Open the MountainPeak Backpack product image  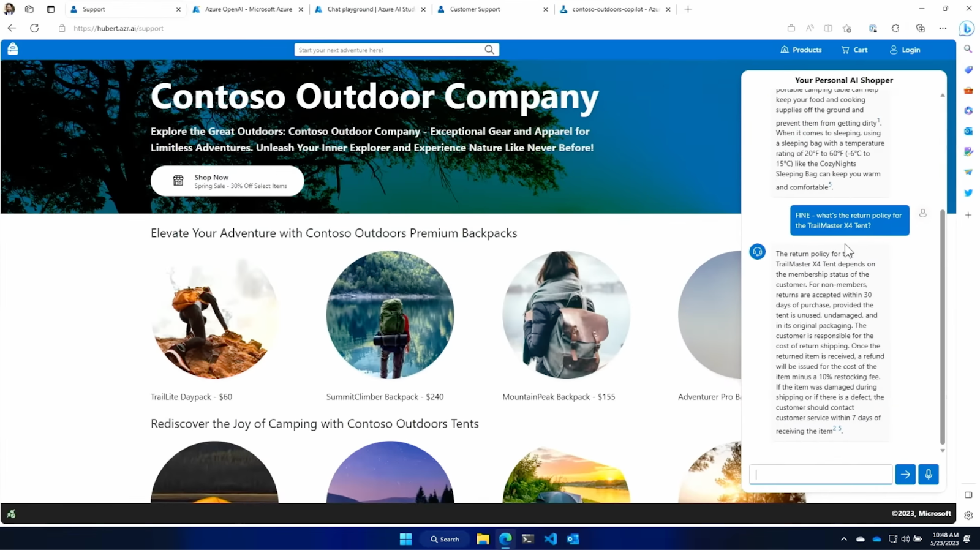tap(566, 314)
